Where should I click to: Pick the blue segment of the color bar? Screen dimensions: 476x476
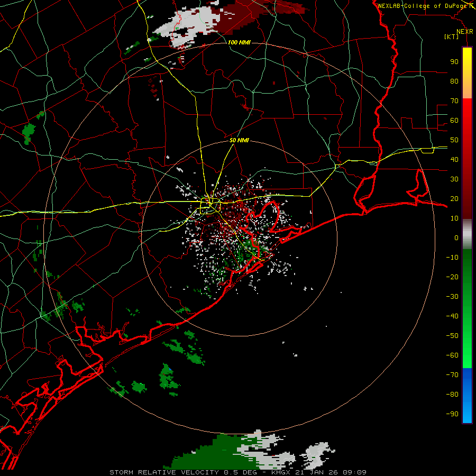click(x=467, y=396)
